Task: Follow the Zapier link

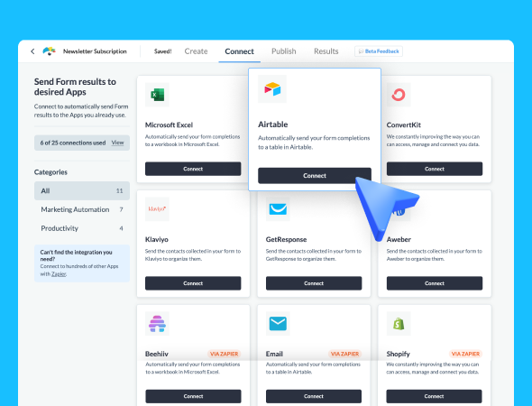Action: click(59, 274)
